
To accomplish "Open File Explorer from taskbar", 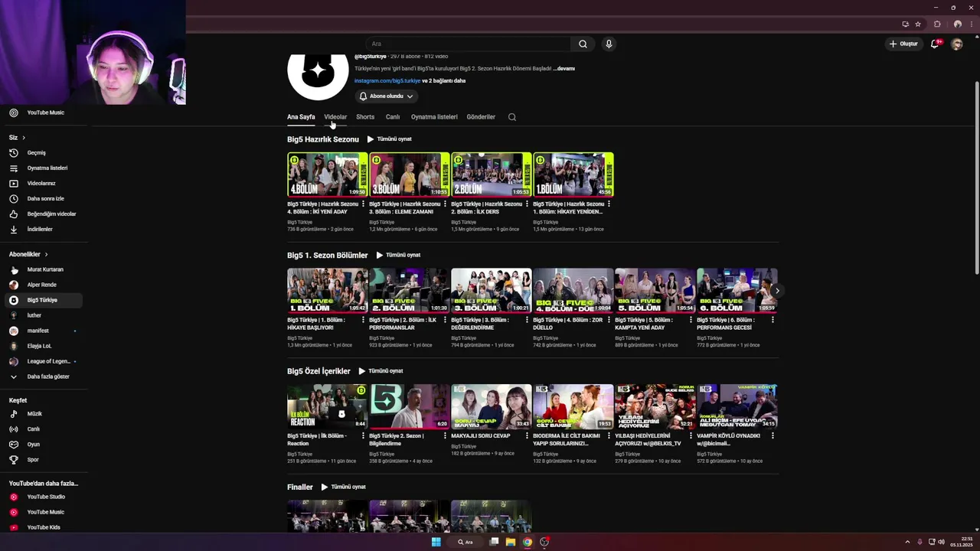I will click(x=511, y=542).
